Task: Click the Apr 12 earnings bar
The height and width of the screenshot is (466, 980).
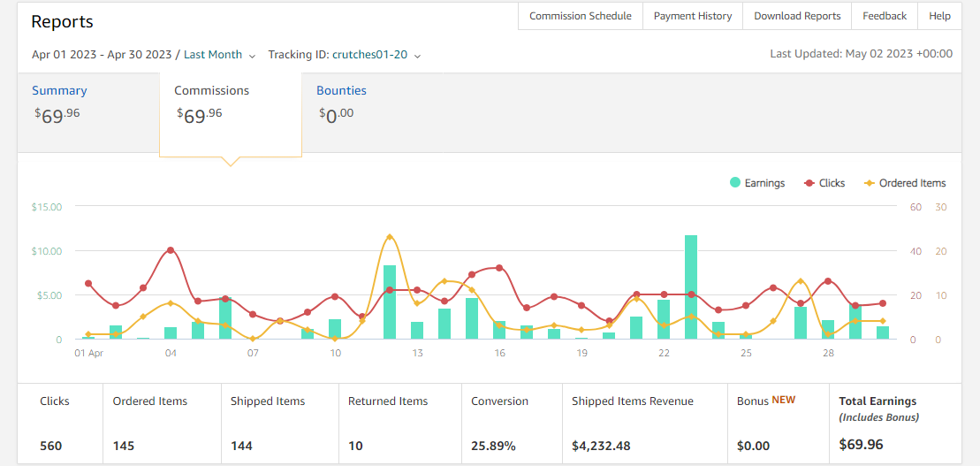Action: click(x=390, y=302)
